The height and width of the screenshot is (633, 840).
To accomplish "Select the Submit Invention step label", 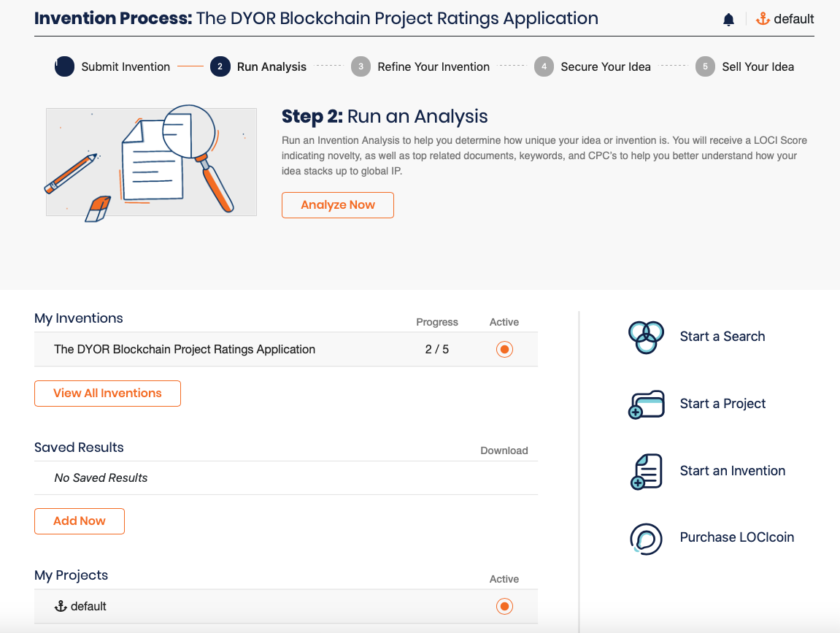I will (126, 67).
